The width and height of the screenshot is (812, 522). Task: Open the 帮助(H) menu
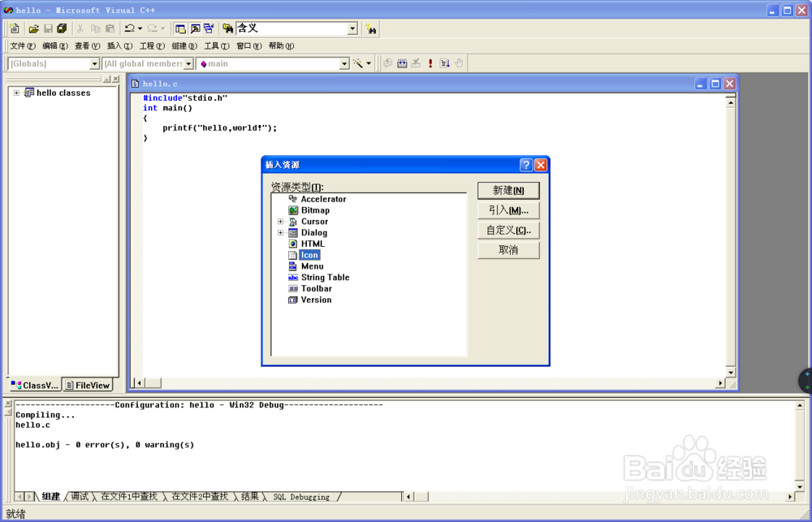(281, 46)
